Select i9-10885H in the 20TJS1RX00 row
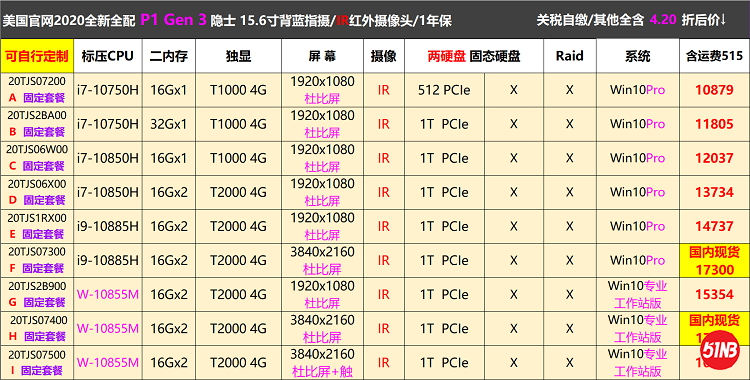 (x=108, y=226)
